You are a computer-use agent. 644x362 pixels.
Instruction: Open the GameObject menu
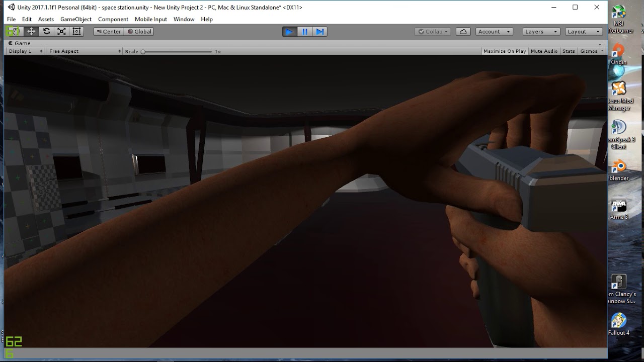click(x=76, y=19)
